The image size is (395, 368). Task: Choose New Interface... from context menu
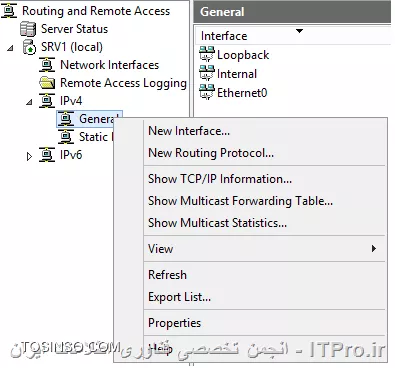265,131
